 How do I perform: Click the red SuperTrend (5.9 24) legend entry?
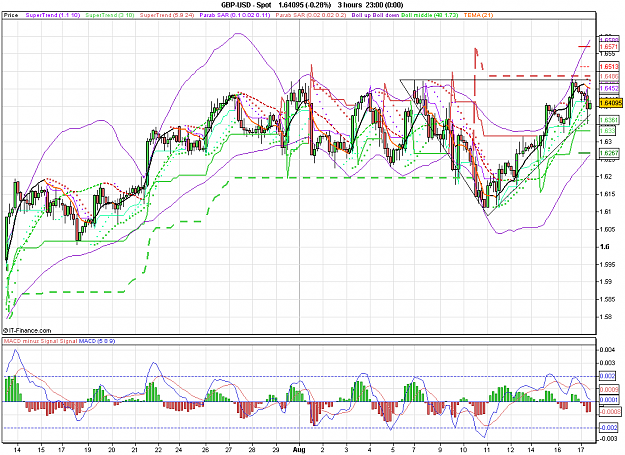click(167, 15)
